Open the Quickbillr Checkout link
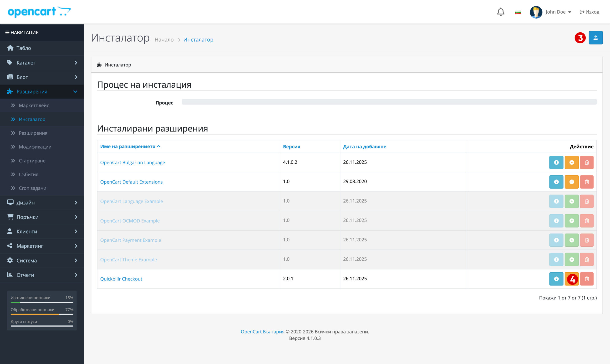The image size is (610, 364). 121,279
